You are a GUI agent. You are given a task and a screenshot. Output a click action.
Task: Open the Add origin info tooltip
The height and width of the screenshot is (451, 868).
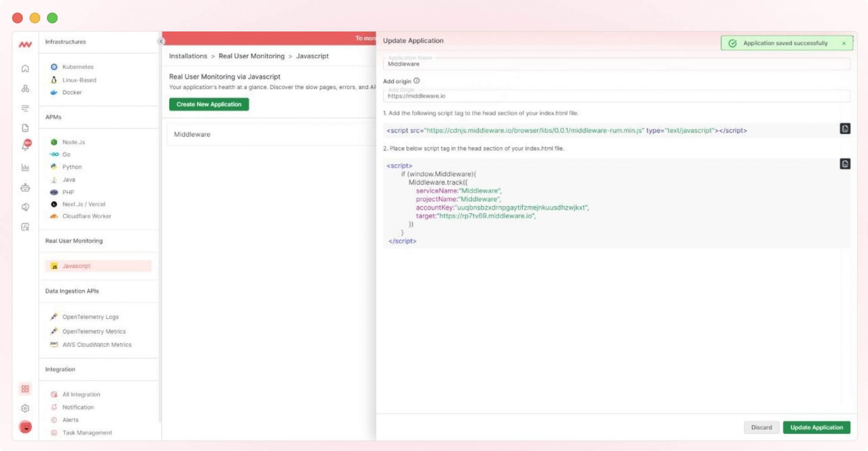tap(416, 81)
